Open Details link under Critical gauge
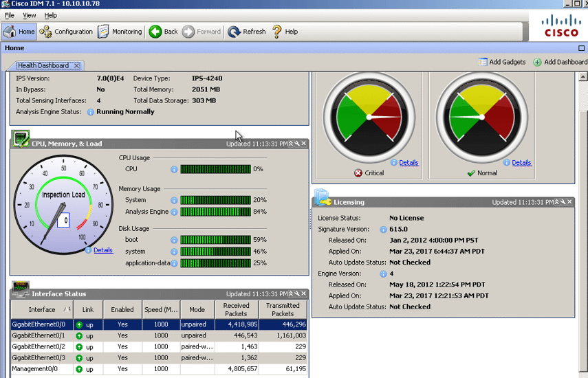Image resolution: width=588 pixels, height=378 pixels. [x=409, y=163]
